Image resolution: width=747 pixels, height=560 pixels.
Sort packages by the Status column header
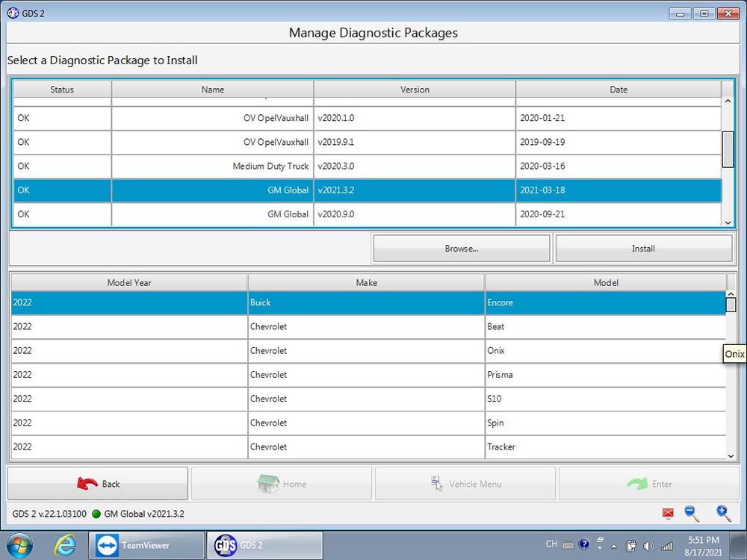point(62,90)
